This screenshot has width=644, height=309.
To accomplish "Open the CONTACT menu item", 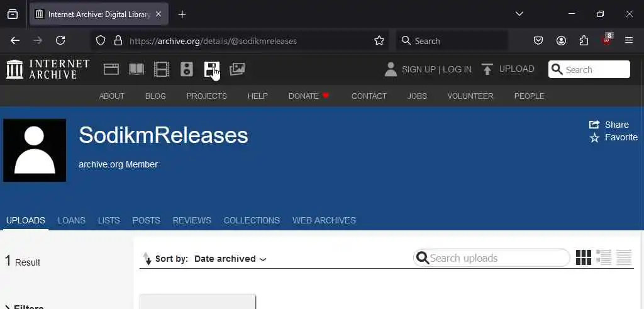I will click(369, 96).
